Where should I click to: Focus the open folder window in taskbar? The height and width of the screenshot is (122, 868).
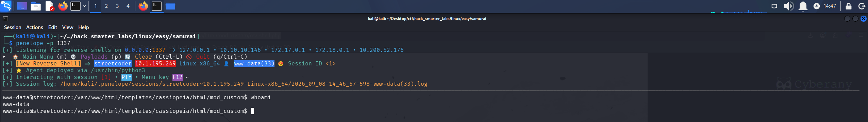coord(170,6)
